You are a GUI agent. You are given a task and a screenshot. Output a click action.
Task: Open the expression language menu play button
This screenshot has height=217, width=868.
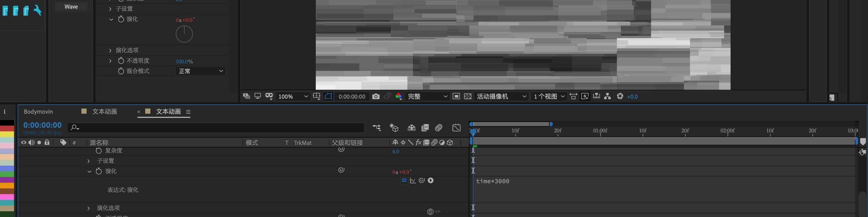click(431, 180)
